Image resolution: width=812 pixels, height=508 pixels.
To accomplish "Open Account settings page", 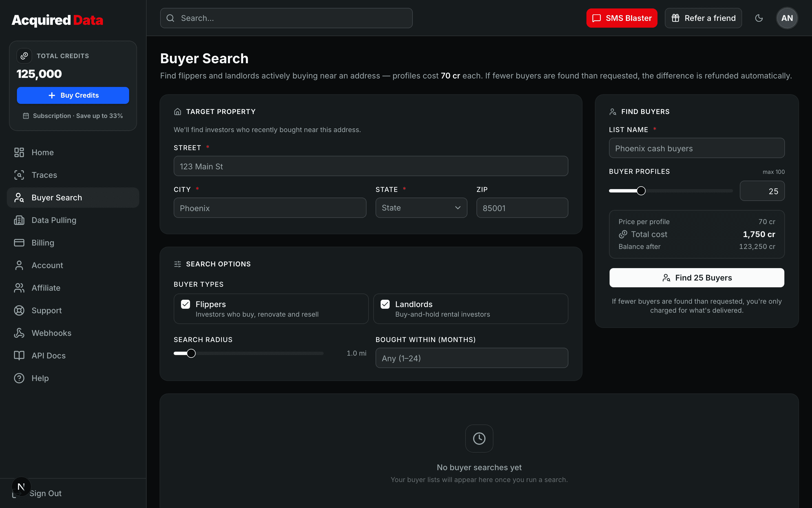I will [73, 265].
